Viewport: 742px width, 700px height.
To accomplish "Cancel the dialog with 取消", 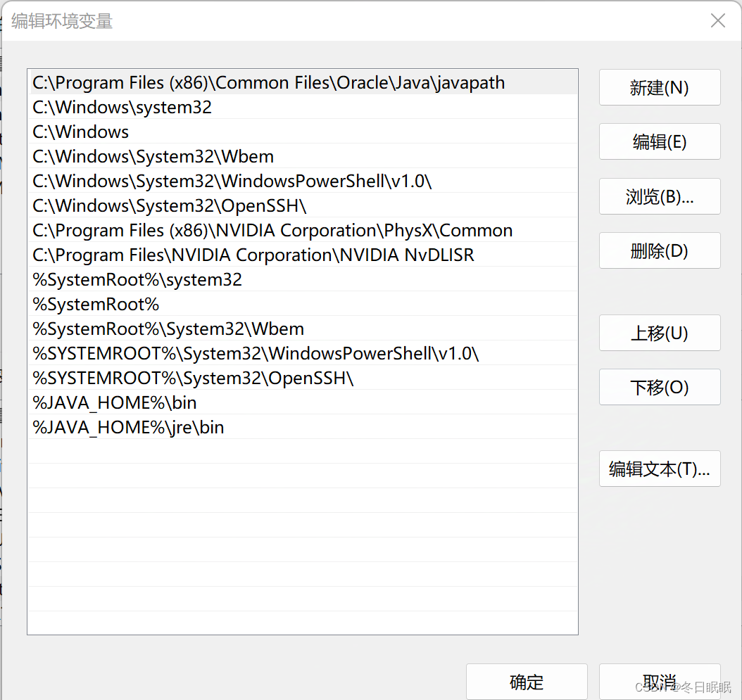I will pyautogui.click(x=659, y=681).
